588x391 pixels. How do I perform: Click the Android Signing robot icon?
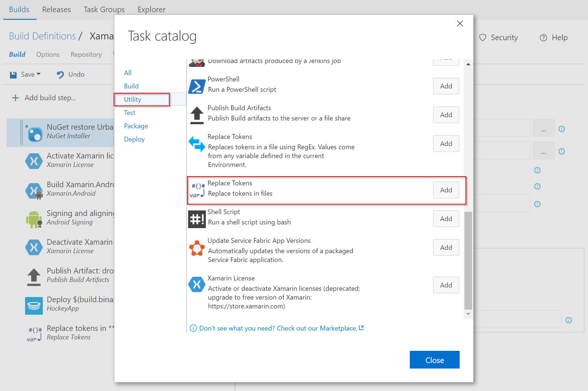click(x=34, y=219)
